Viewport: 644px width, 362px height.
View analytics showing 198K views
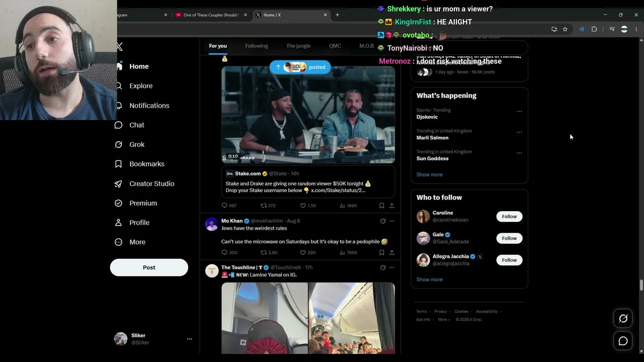348,206
